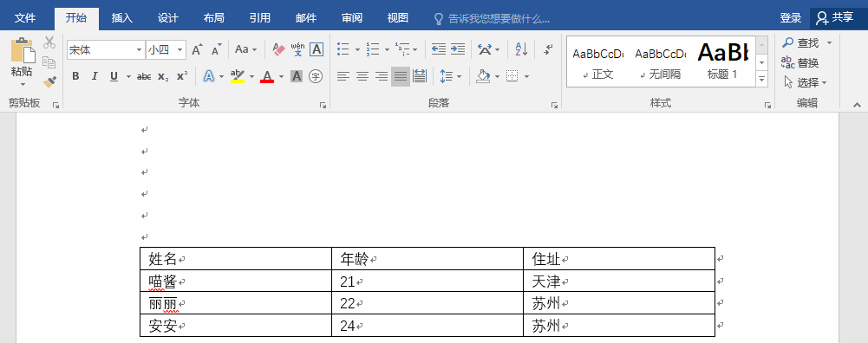Click the Find magnifier icon
Viewport: 868px width, 343px height.
(x=787, y=42)
